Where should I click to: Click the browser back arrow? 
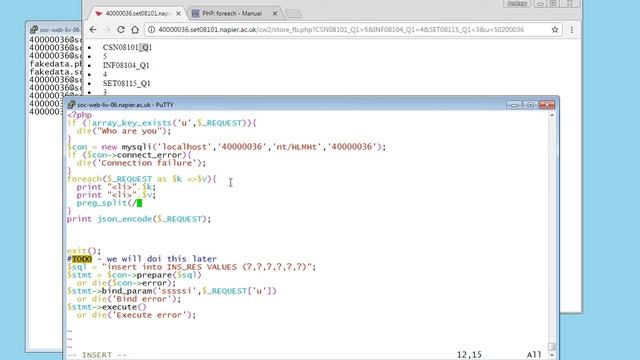(93, 29)
